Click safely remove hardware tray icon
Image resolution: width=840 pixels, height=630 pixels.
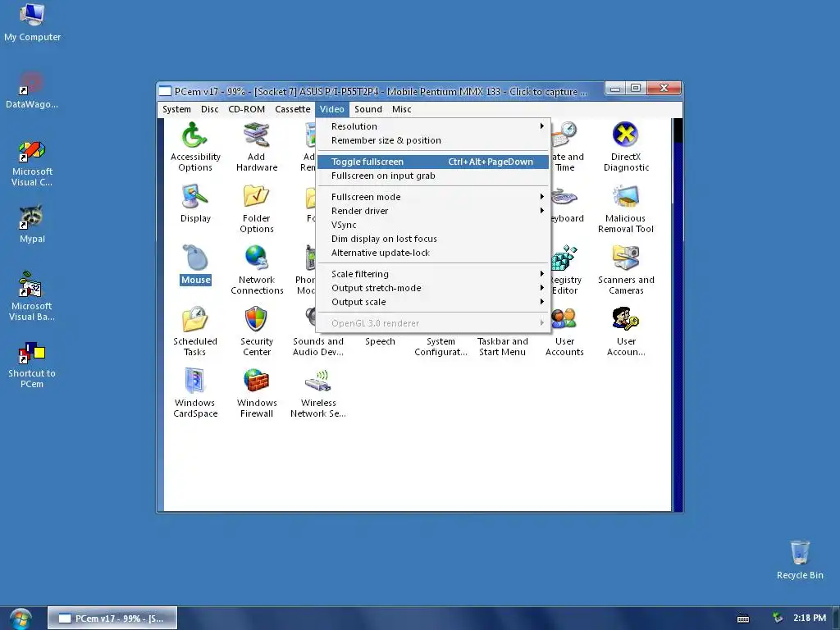click(778, 618)
